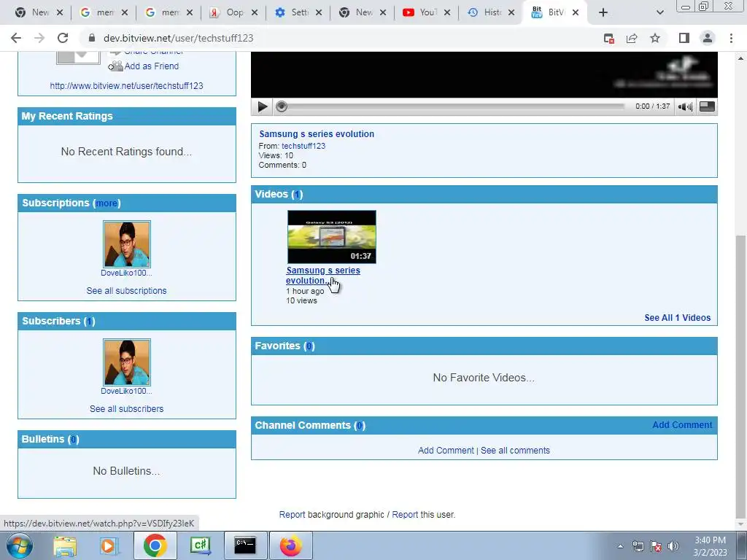This screenshot has height=560, width=747.
Task: Switch to the YouTube tab
Action: coord(421,12)
